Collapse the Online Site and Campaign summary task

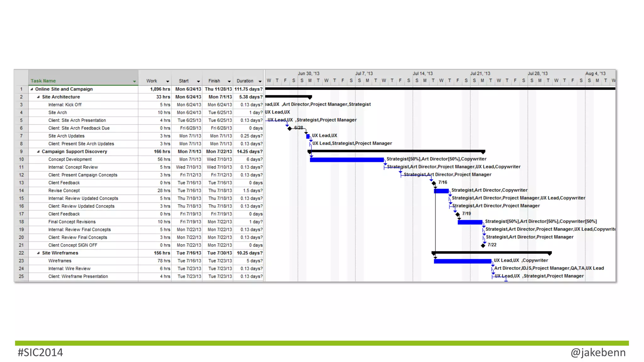point(32,89)
